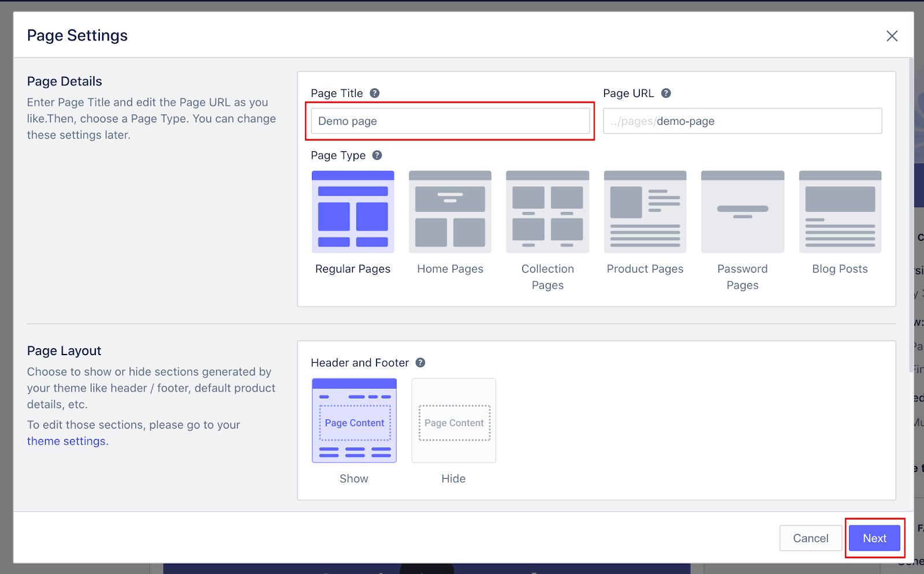Open the Page Type help tooltip
This screenshot has width=924, height=574.
(377, 155)
